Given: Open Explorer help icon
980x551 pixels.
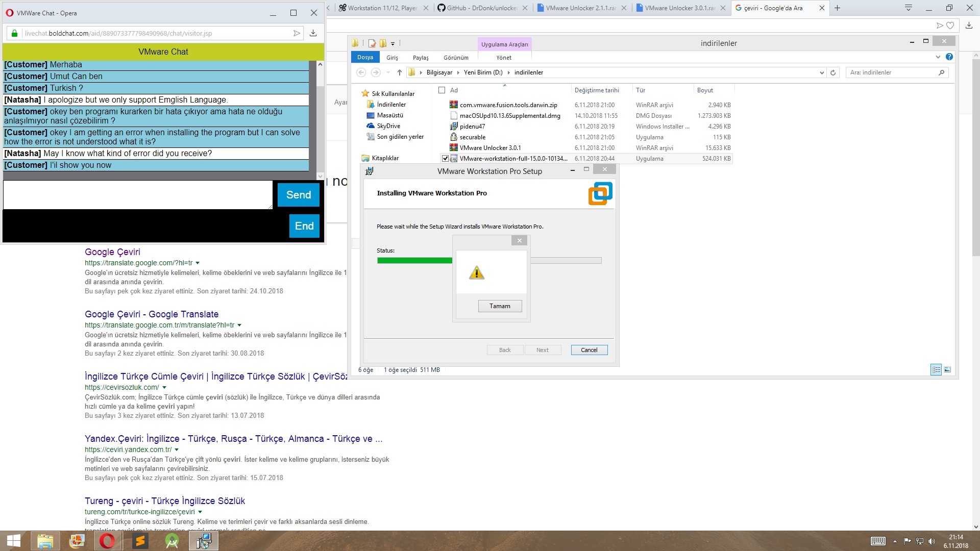Looking at the screenshot, I should click(x=949, y=57).
